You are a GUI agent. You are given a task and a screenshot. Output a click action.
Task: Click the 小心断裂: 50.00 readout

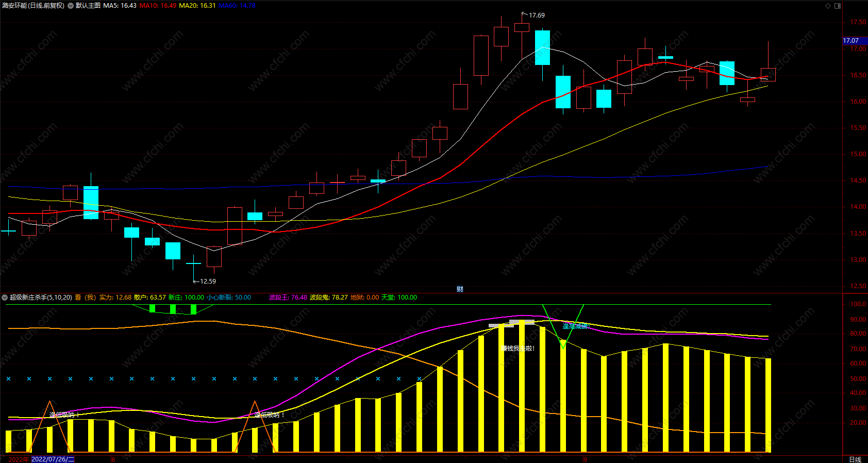click(x=229, y=297)
